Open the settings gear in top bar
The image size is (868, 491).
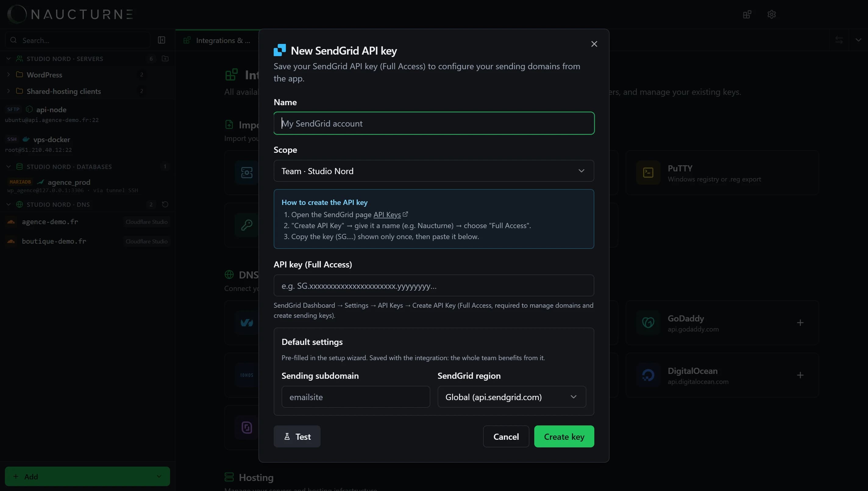click(772, 15)
